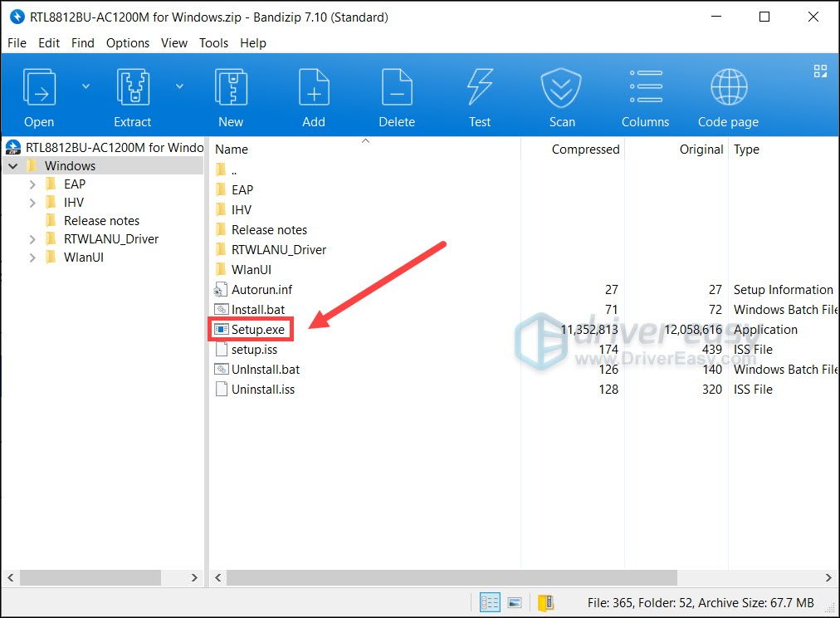Screen dimensions: 840x618
Task: Select EAP in the folder tree
Action: click(x=75, y=184)
